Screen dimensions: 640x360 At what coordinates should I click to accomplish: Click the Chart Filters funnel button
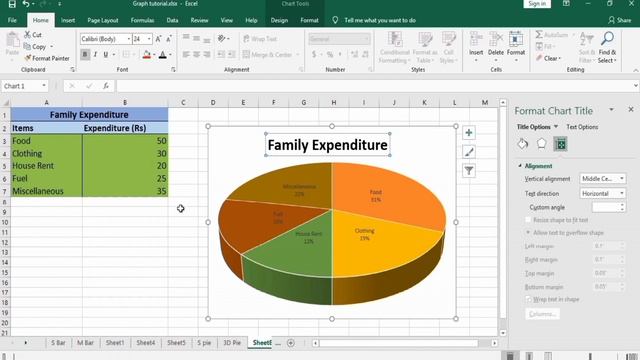pos(469,171)
